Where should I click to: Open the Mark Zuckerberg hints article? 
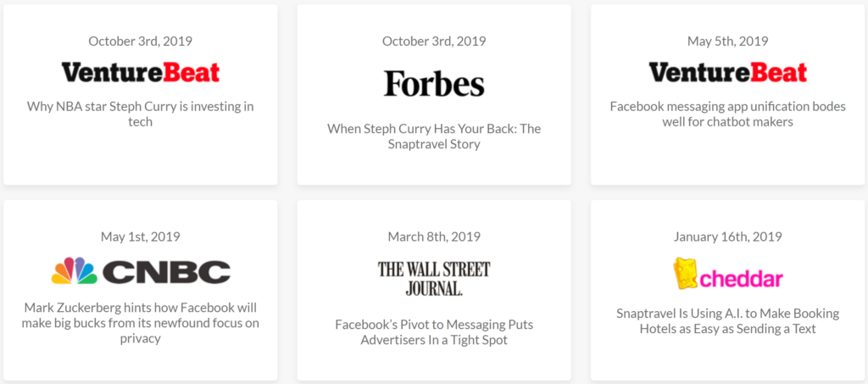(x=141, y=323)
